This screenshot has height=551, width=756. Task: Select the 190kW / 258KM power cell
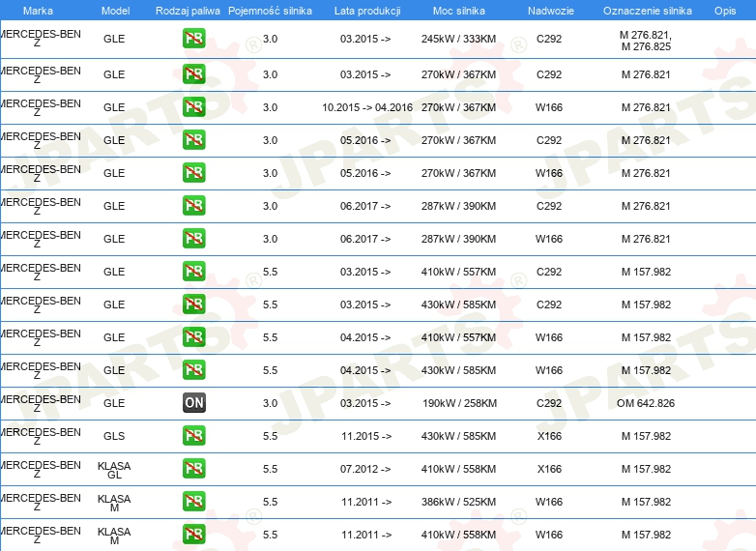(459, 403)
